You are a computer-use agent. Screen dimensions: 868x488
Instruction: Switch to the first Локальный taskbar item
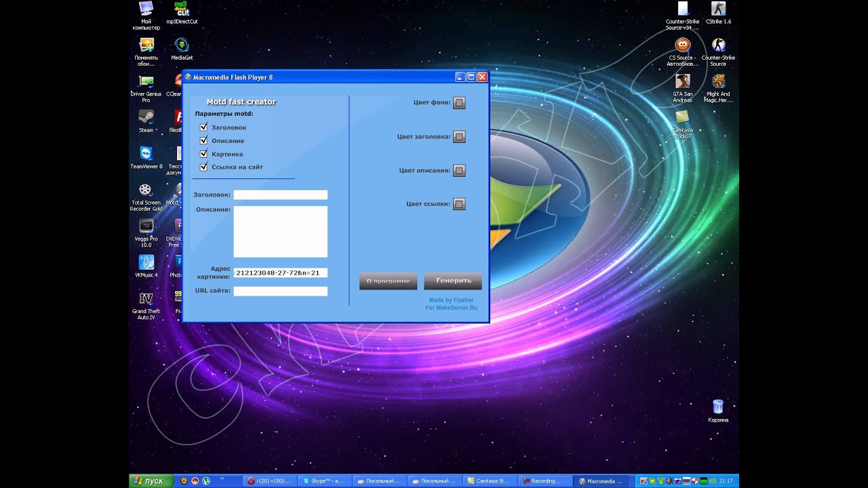point(380,481)
